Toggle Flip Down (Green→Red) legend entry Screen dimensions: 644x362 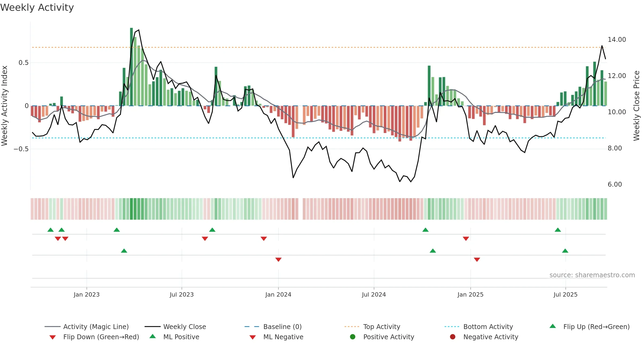94,337
